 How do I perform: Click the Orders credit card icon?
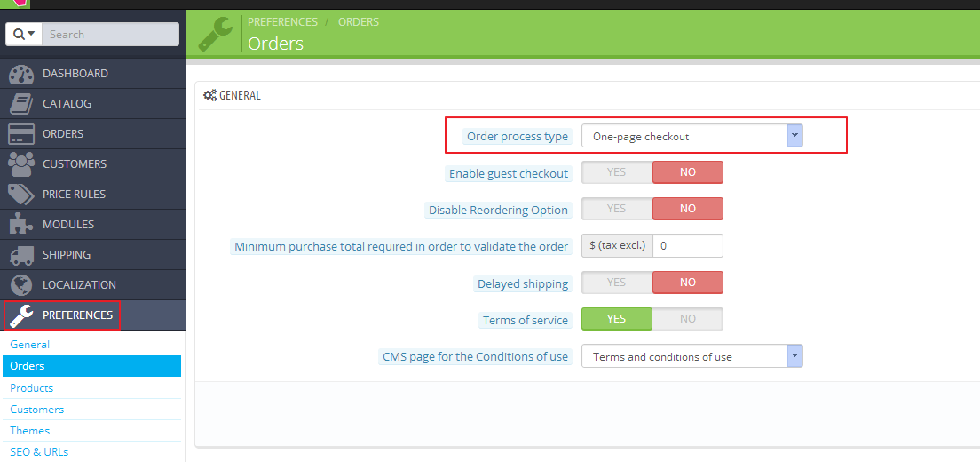click(x=21, y=134)
